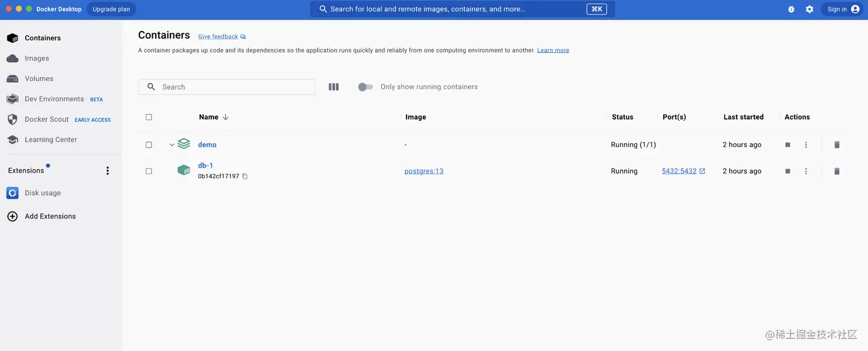
Task: Open port 5432:5432 in browser
Action: click(684, 171)
